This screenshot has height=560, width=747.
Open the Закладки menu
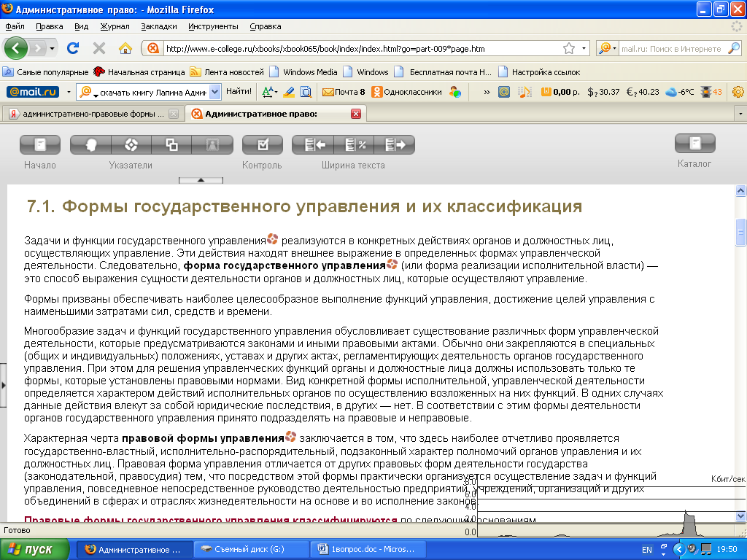158,26
